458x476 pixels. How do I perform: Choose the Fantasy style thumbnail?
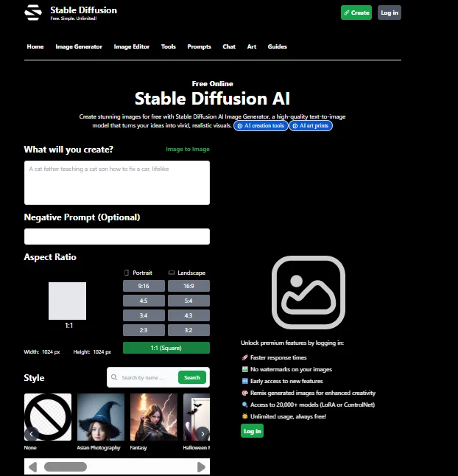(154, 417)
